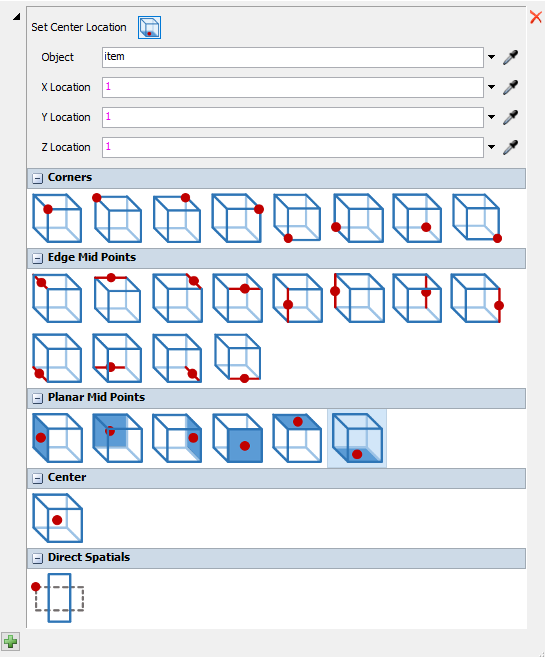Pick the top-left back corner cube icon

[117, 218]
